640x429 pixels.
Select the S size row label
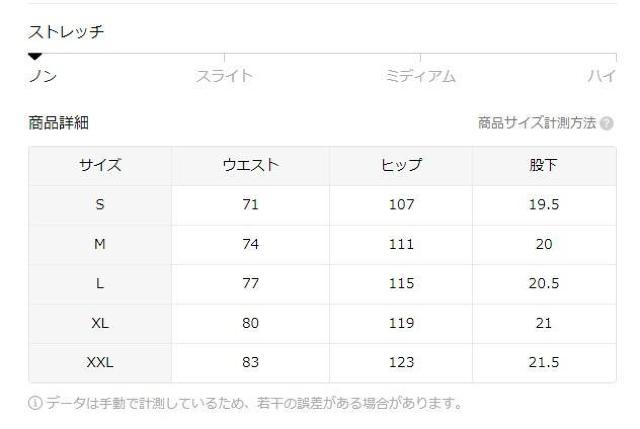point(100,205)
